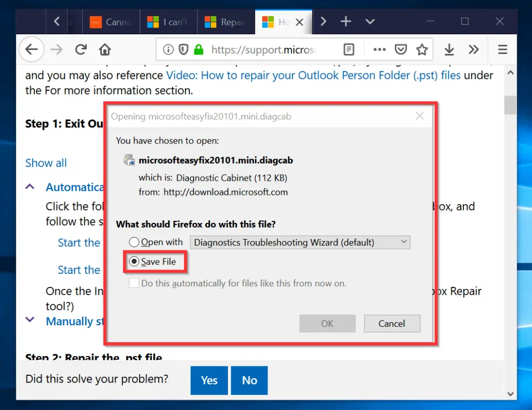Select the Save File radio button
532x410 pixels.
point(135,262)
